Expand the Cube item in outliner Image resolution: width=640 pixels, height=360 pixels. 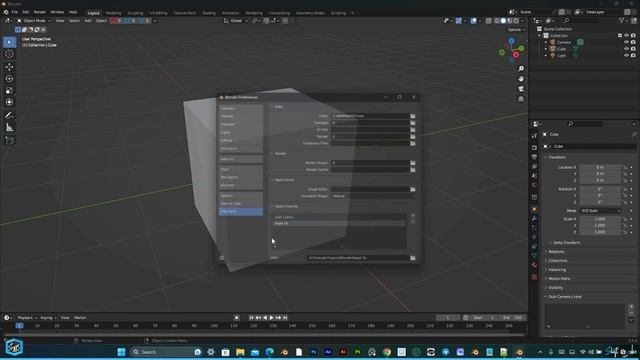click(546, 49)
